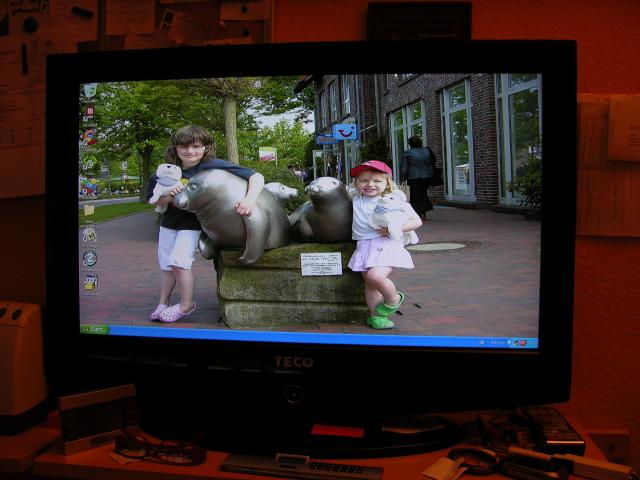The image size is (640, 480).
Task: Click the label under the yellow folder icon
Action: point(89,220)
